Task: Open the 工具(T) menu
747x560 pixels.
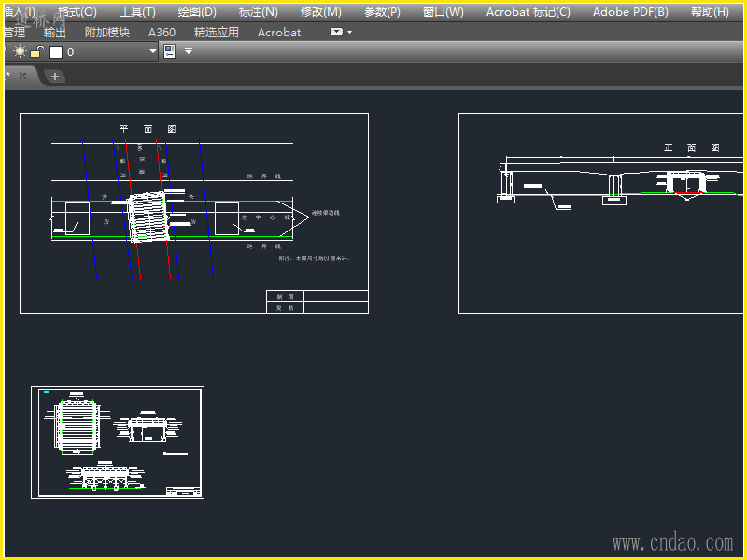Action: tap(137, 12)
